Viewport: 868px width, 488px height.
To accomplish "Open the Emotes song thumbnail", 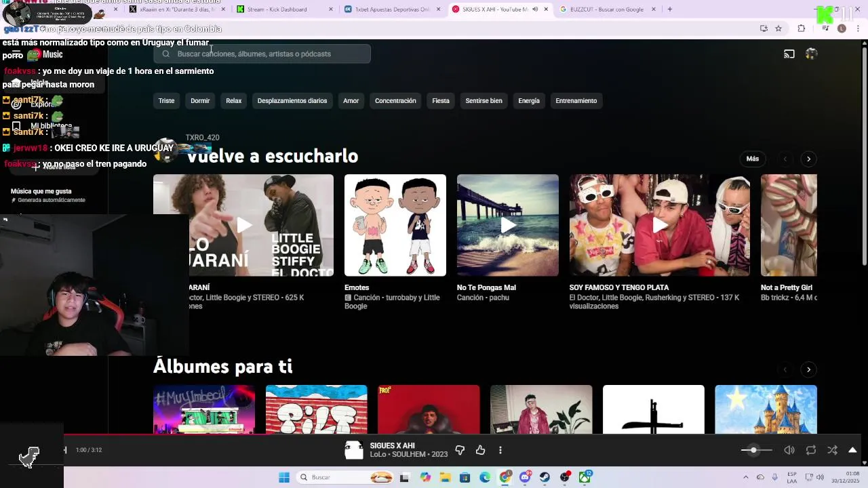I will tap(395, 225).
